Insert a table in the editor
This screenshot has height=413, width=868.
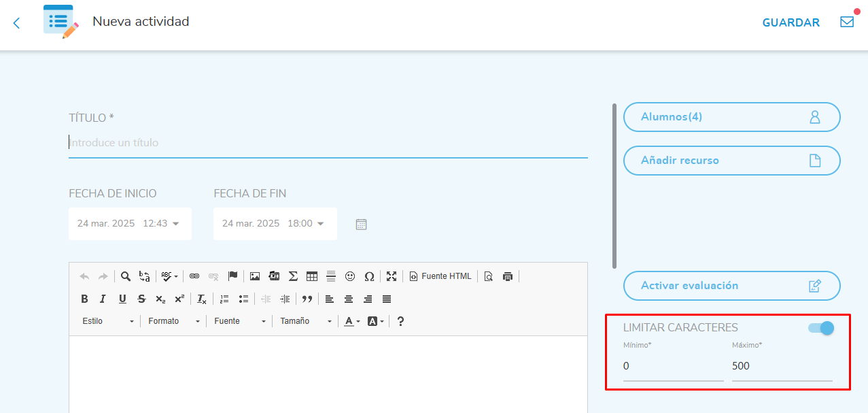pos(312,276)
